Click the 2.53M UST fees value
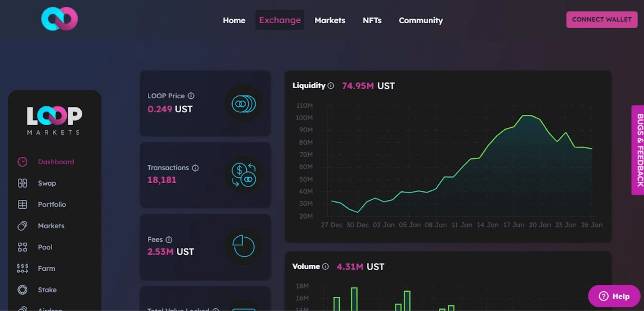 tap(171, 252)
